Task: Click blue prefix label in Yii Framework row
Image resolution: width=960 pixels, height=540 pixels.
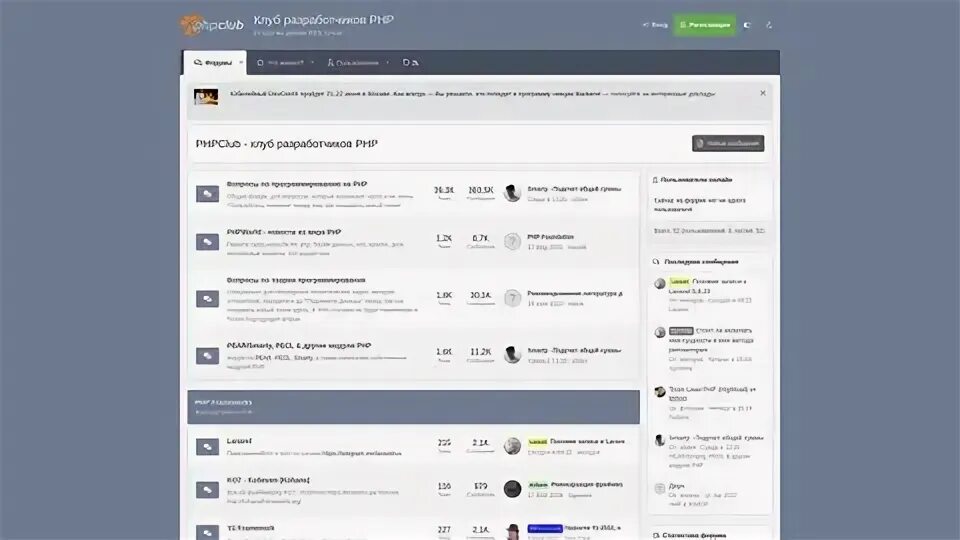Action: point(545,528)
